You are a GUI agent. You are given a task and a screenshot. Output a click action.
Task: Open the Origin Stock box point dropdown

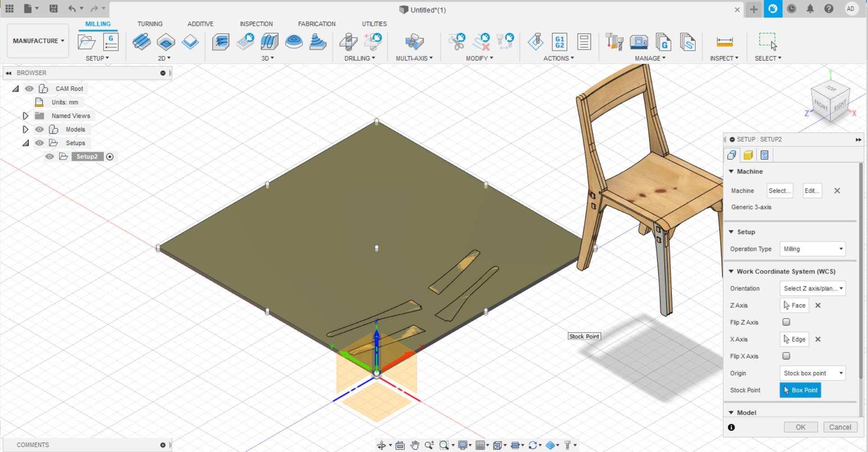pyautogui.click(x=813, y=373)
